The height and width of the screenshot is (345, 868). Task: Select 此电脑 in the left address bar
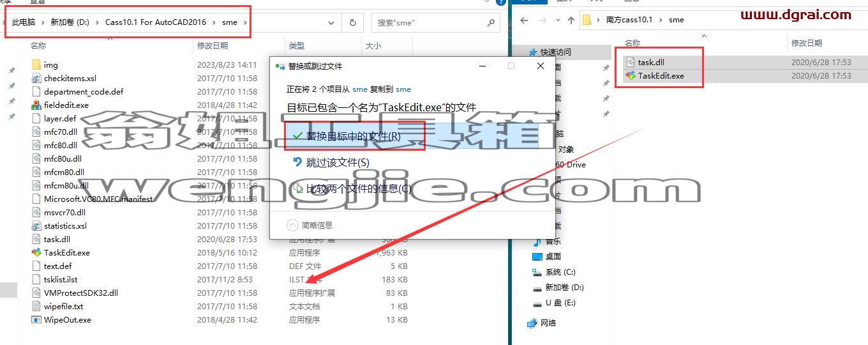[24, 22]
